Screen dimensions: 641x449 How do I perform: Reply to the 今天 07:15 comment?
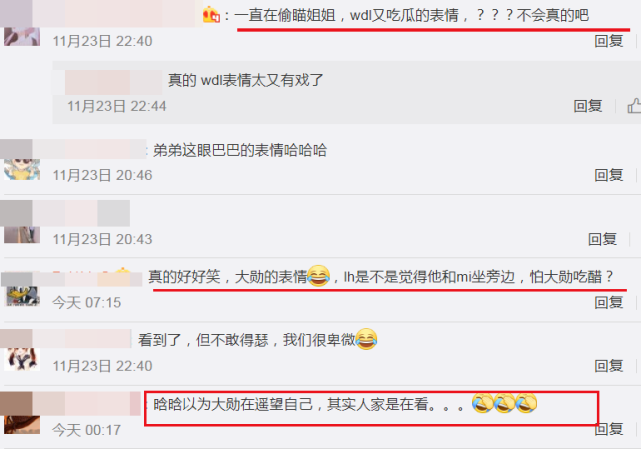click(609, 302)
